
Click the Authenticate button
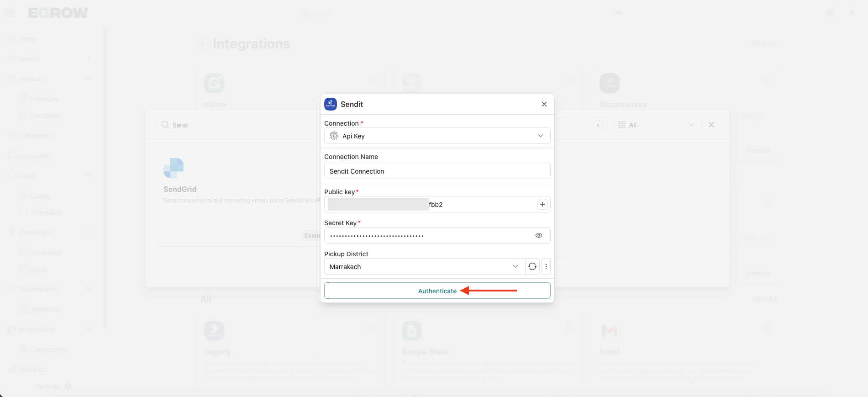click(x=437, y=291)
